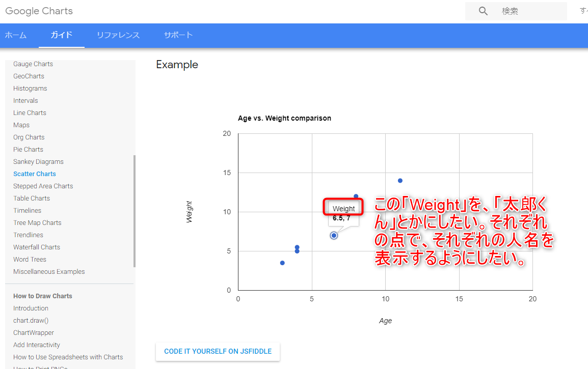The width and height of the screenshot is (588, 369).
Task: Click the lowest data point near age 3
Action: click(x=282, y=263)
